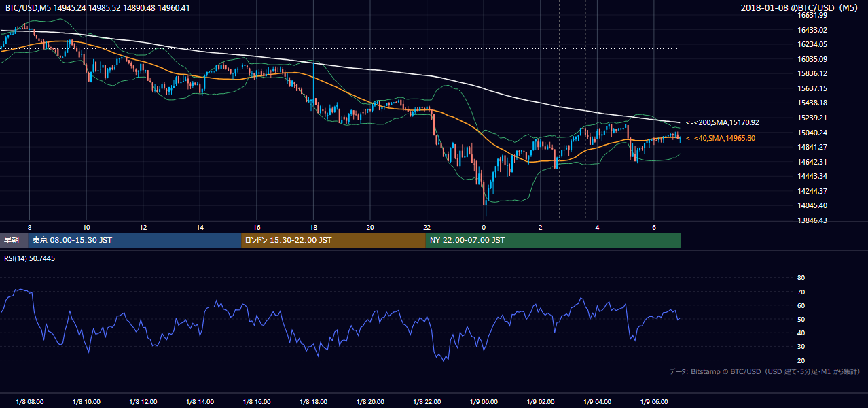Image resolution: width=868 pixels, height=408 pixels.
Task: Select the 200 SMA label 15170.92
Action: [x=723, y=123]
